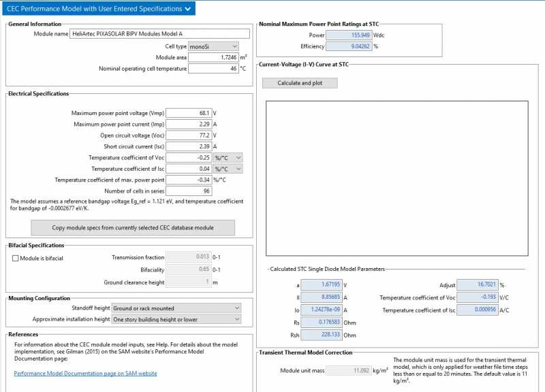The width and height of the screenshot is (545, 392).
Task: Expand the Standoff height dropdown
Action: [x=176, y=308]
